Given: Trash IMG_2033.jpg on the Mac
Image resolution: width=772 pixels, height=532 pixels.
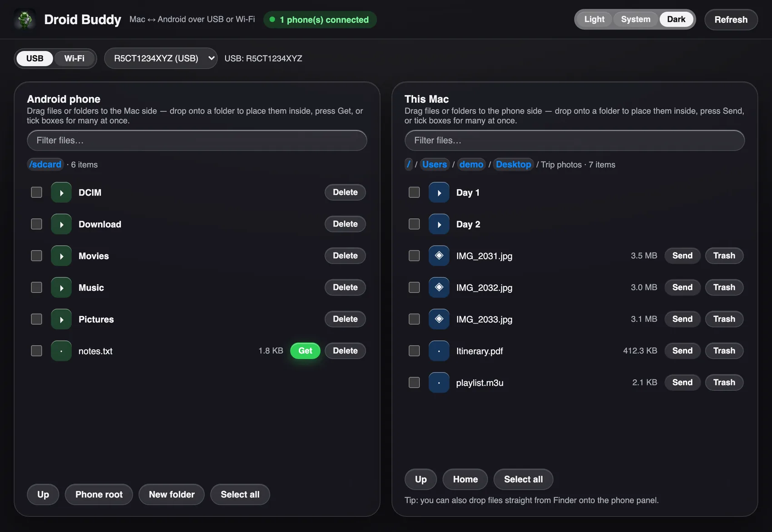Looking at the screenshot, I should (x=724, y=319).
